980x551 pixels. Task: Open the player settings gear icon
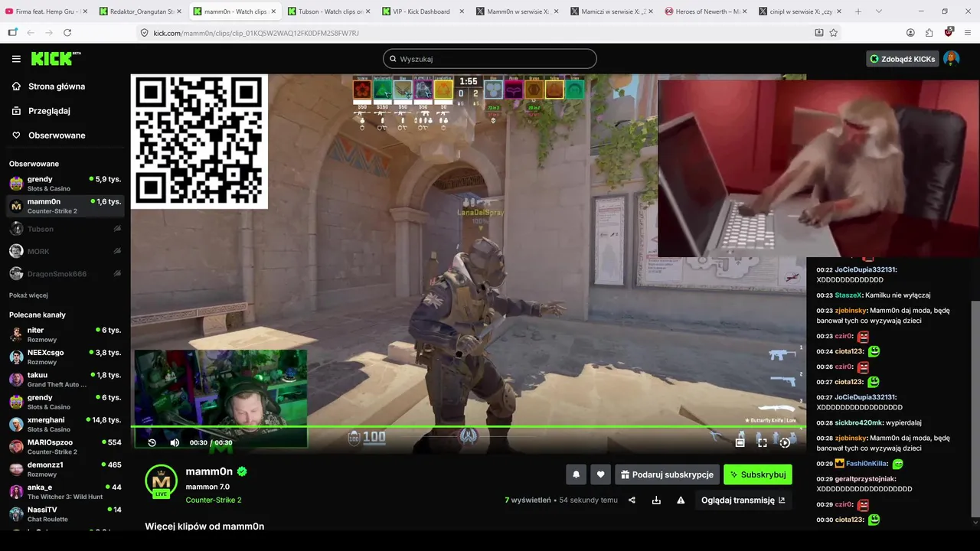785,442
